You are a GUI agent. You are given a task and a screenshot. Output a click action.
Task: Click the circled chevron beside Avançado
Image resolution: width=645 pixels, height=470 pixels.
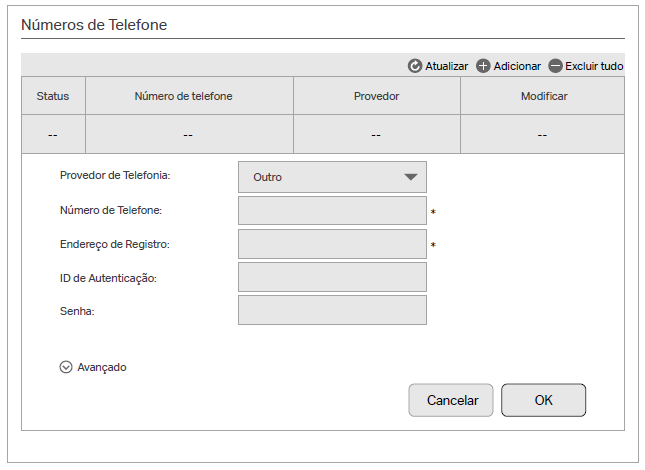67,367
